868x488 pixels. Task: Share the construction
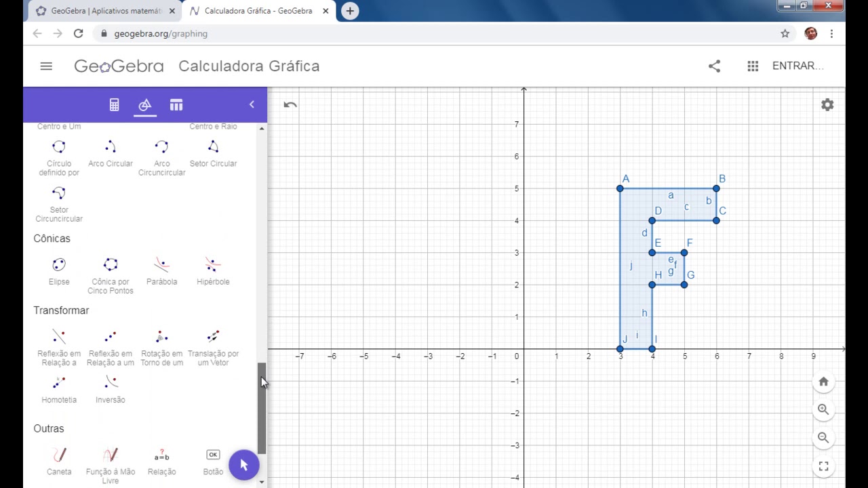pyautogui.click(x=714, y=66)
